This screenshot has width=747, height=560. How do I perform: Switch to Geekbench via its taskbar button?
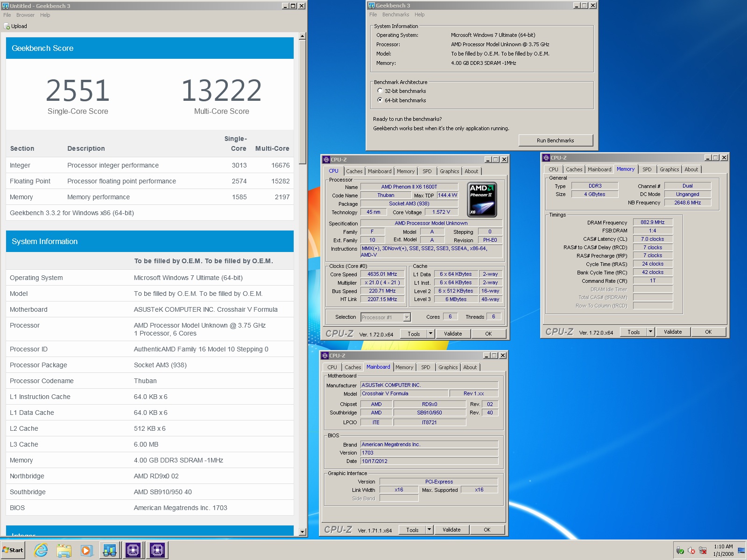pos(110,551)
